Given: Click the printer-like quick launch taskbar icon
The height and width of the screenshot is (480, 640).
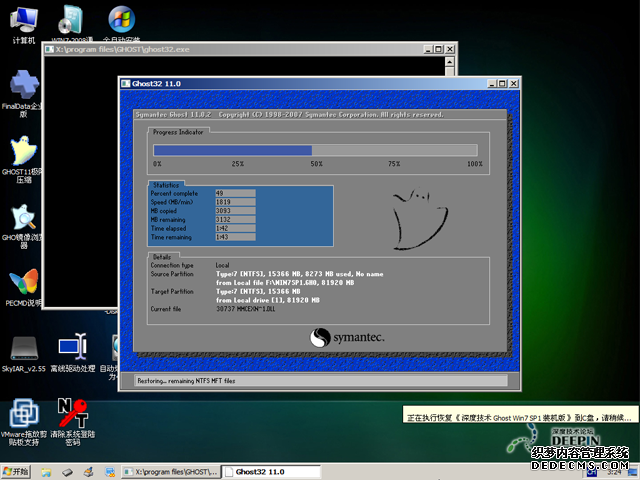Looking at the screenshot, I should pos(88,472).
